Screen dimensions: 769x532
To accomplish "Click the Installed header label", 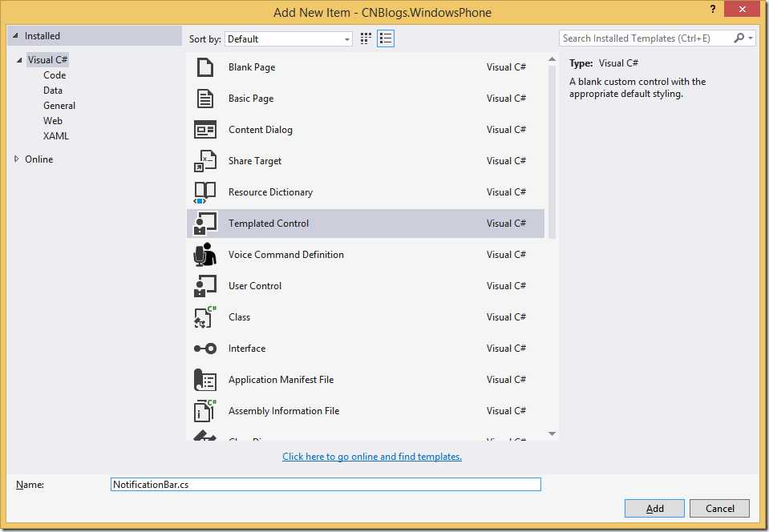I will 42,36.
